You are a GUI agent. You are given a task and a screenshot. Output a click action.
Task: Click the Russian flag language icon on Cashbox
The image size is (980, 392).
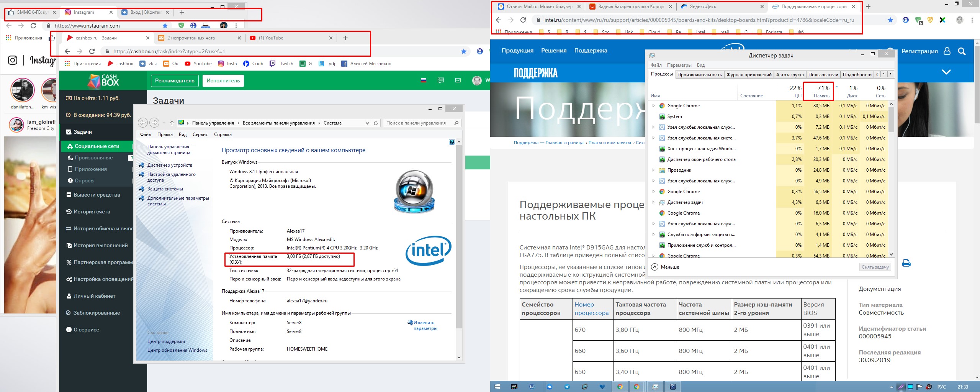click(424, 80)
